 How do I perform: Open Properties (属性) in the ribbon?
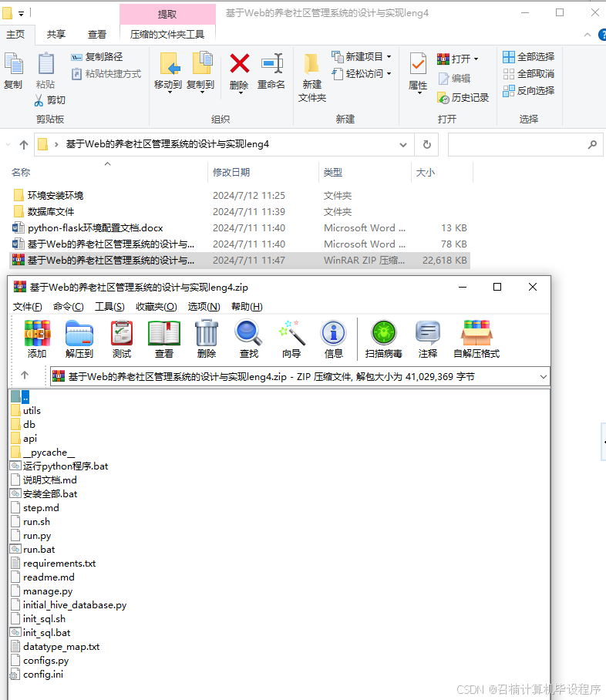point(418,71)
